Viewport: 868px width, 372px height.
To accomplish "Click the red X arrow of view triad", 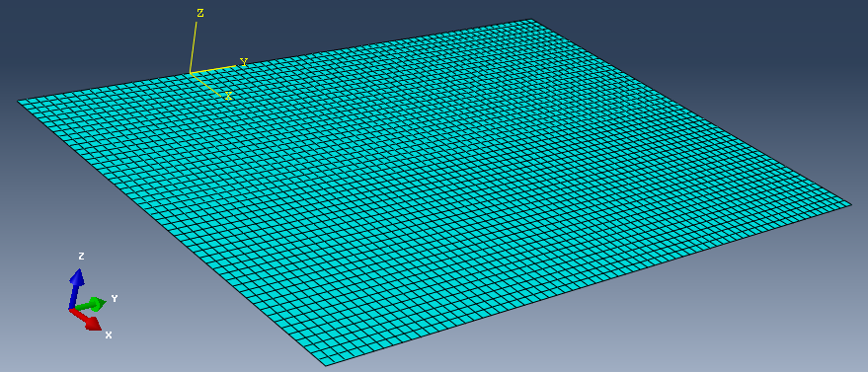I will point(86,320).
